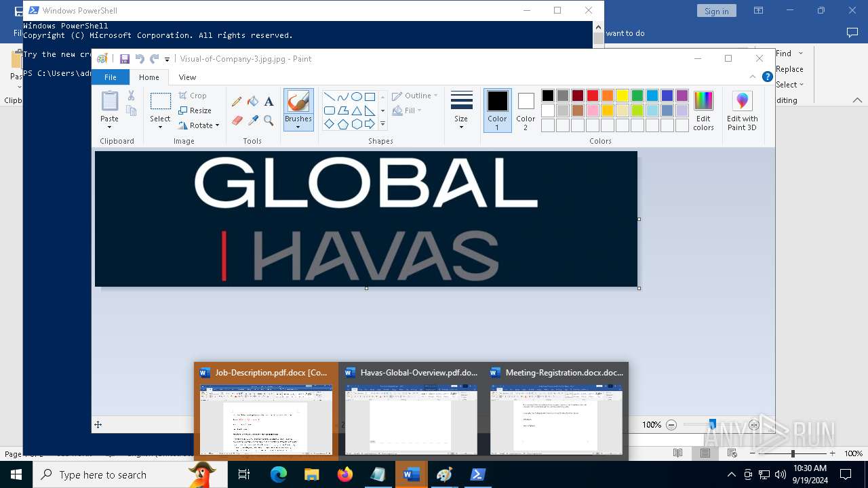Screen dimensions: 868x488
Task: Click Undo arrow in Paint title bar
Action: (x=140, y=59)
